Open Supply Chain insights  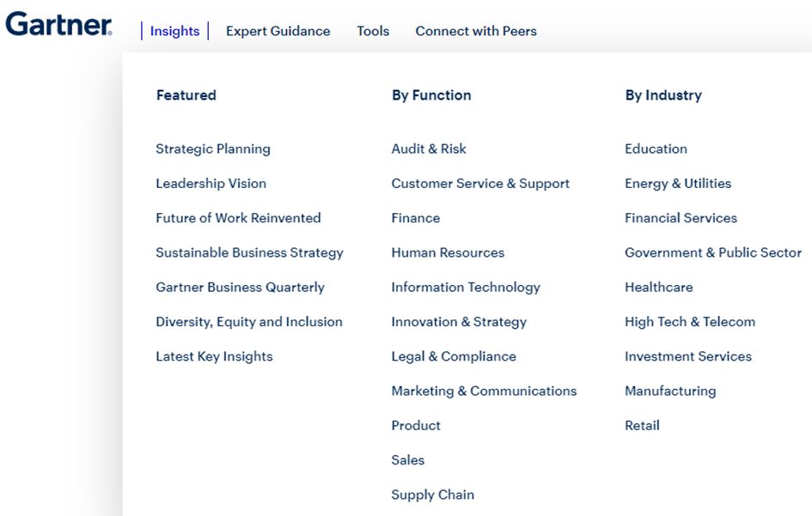(x=433, y=495)
